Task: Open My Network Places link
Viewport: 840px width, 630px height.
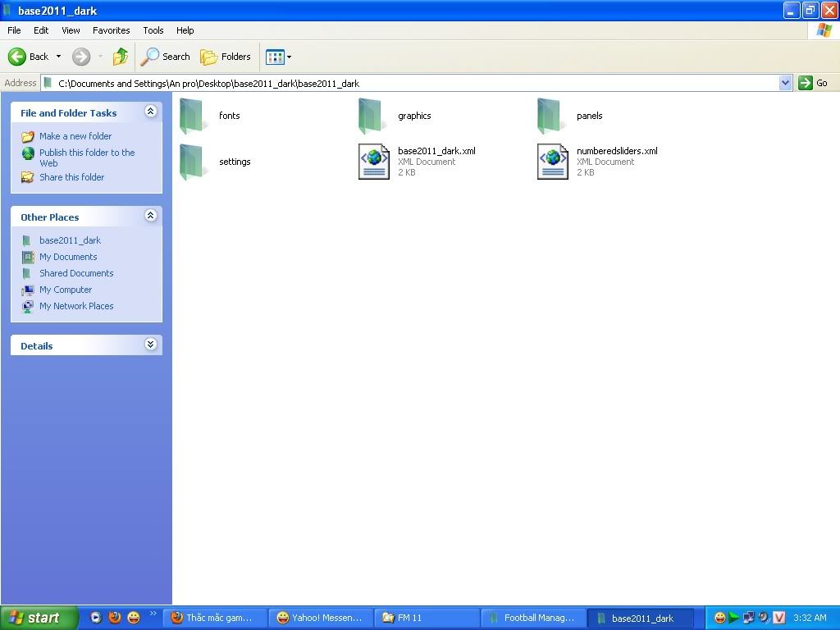Action: tap(76, 307)
